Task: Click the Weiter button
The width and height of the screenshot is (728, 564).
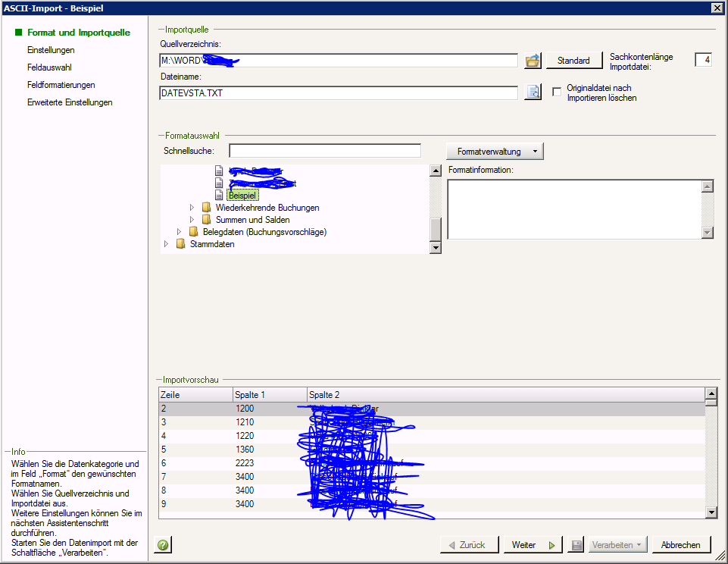Action: click(533, 545)
